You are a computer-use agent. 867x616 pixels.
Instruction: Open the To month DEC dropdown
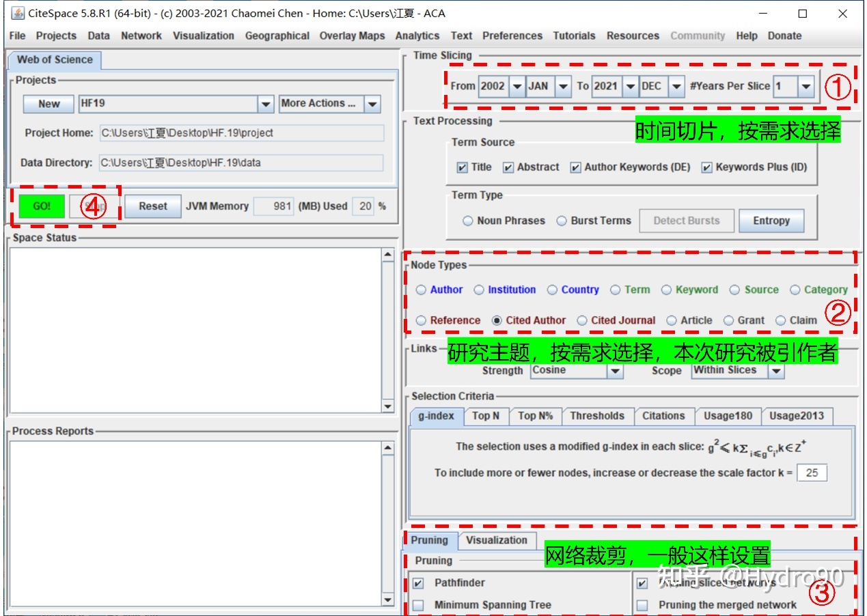pyautogui.click(x=676, y=86)
